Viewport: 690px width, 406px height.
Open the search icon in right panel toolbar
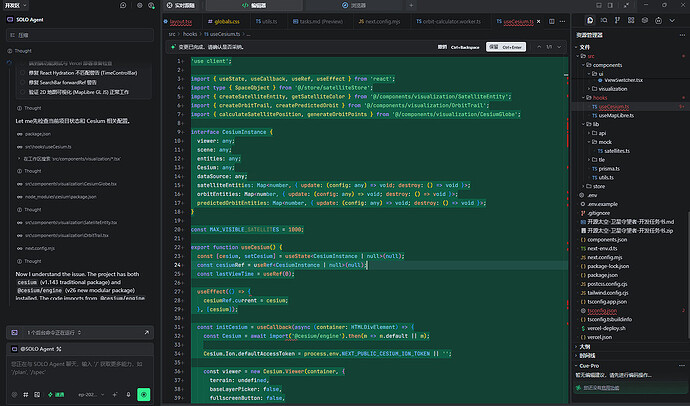[604, 20]
